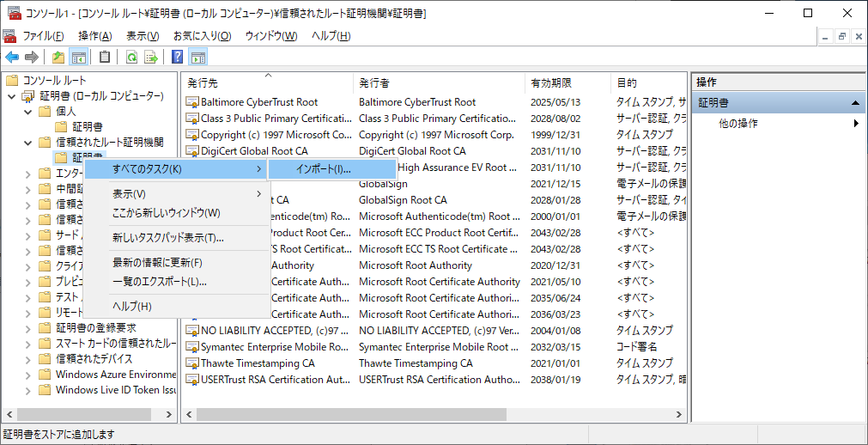The image size is (868, 445).
Task: Expand the Windows Live ID Token Issuer node
Action: tap(28, 390)
